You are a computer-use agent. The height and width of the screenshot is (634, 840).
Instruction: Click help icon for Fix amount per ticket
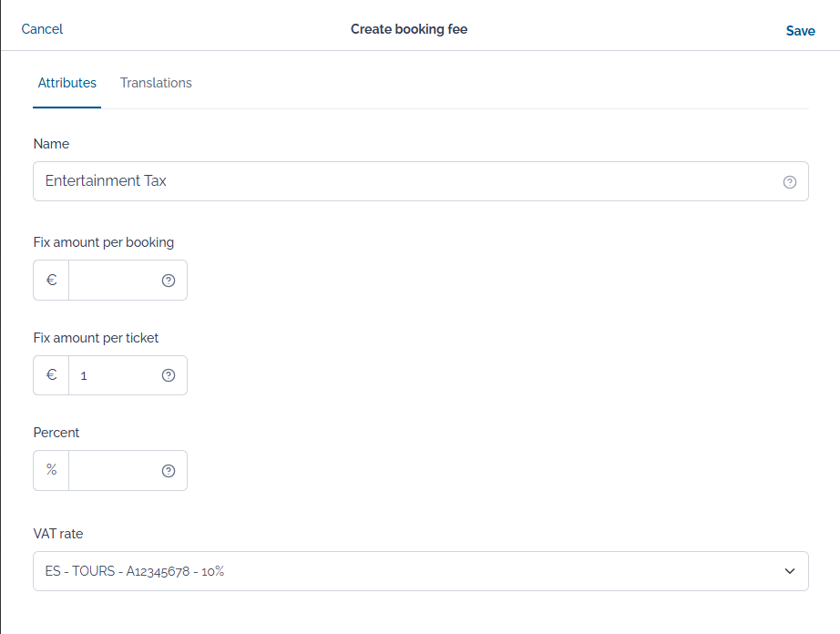[169, 375]
